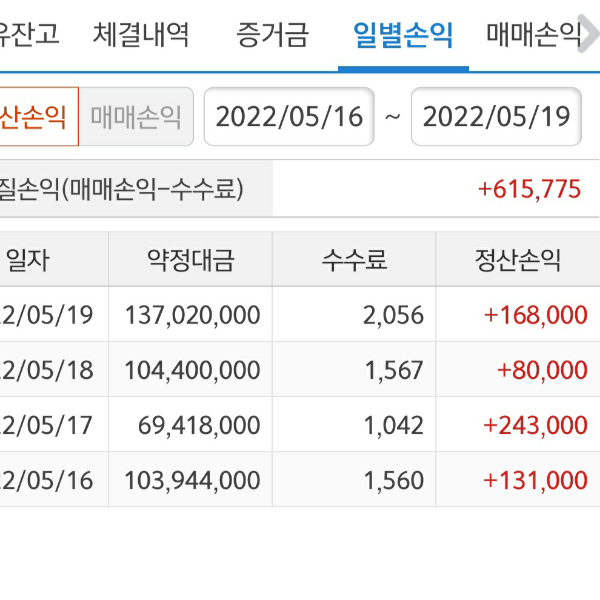600x600 pixels.
Task: Open the start date 2022/05/16 picker
Action: pyautogui.click(x=289, y=117)
